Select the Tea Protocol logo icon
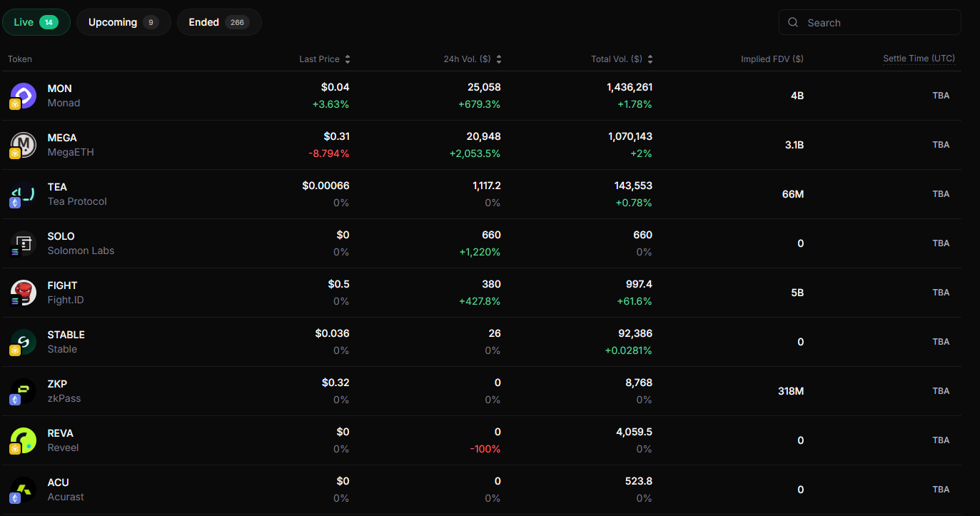 (22, 193)
